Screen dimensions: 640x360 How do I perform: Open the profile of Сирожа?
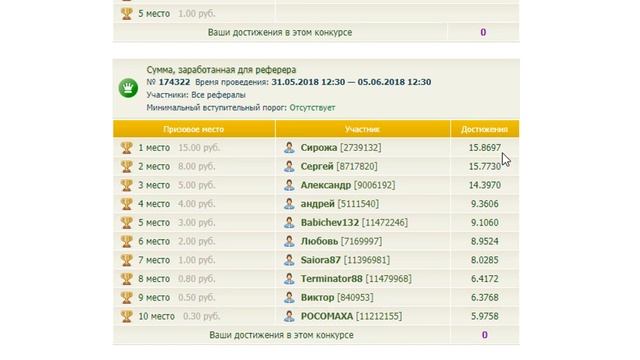click(319, 148)
